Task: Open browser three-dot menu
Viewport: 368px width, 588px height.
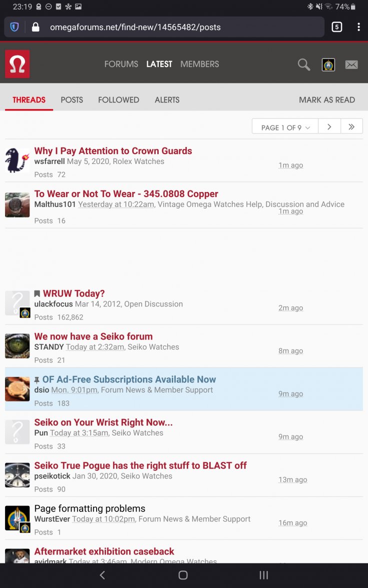Action: [358, 27]
